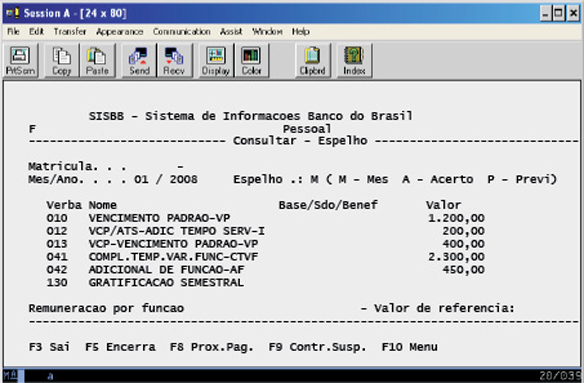This screenshot has height=383, width=584.
Task: Click the Recv receive file icon
Action: click(174, 60)
